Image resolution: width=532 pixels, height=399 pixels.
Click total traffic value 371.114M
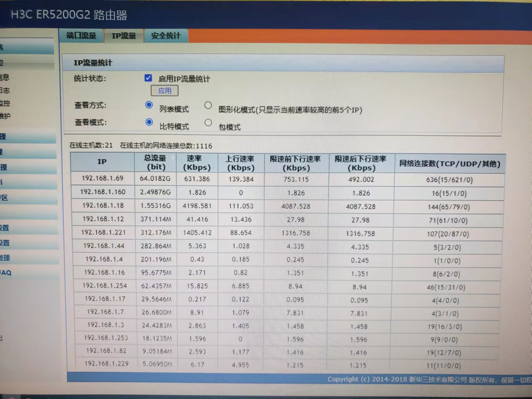[156, 219]
